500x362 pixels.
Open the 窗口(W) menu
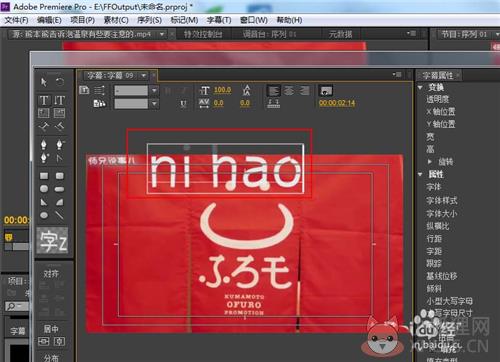point(254,20)
